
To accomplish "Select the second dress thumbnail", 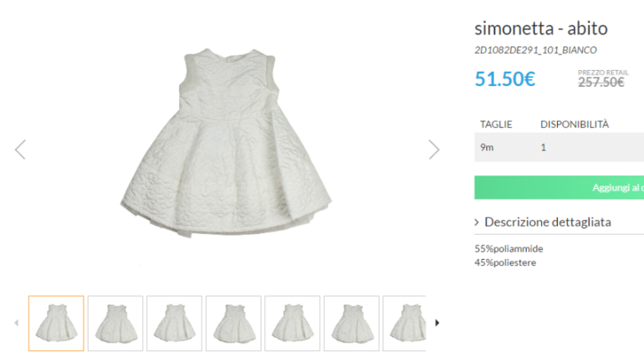I will tap(115, 323).
